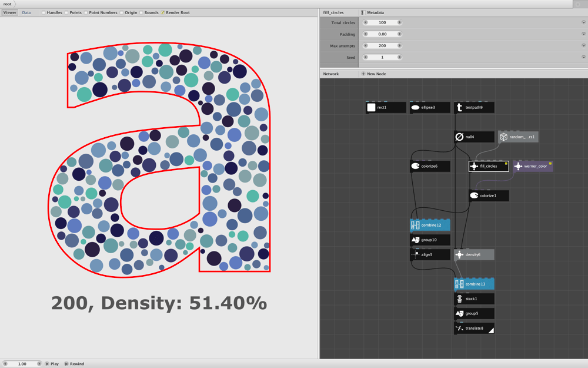Click the Play button
This screenshot has height=368, width=588.
(x=52, y=364)
